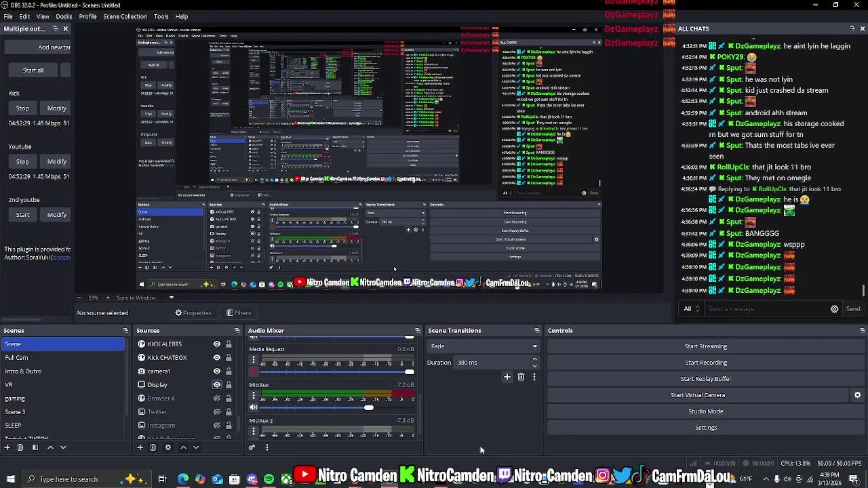Select the Intro & Outro scene
The height and width of the screenshot is (488, 868).
62,371
